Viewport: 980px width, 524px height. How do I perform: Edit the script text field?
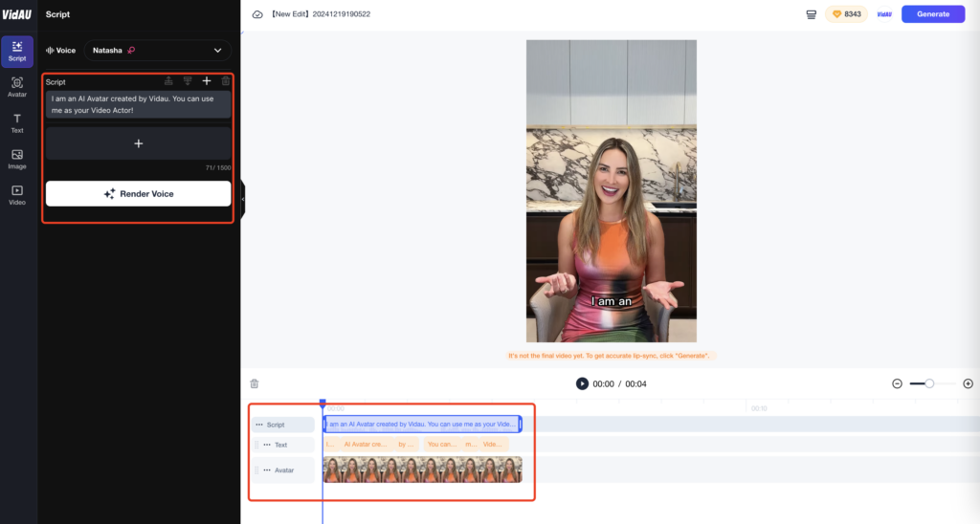[138, 104]
